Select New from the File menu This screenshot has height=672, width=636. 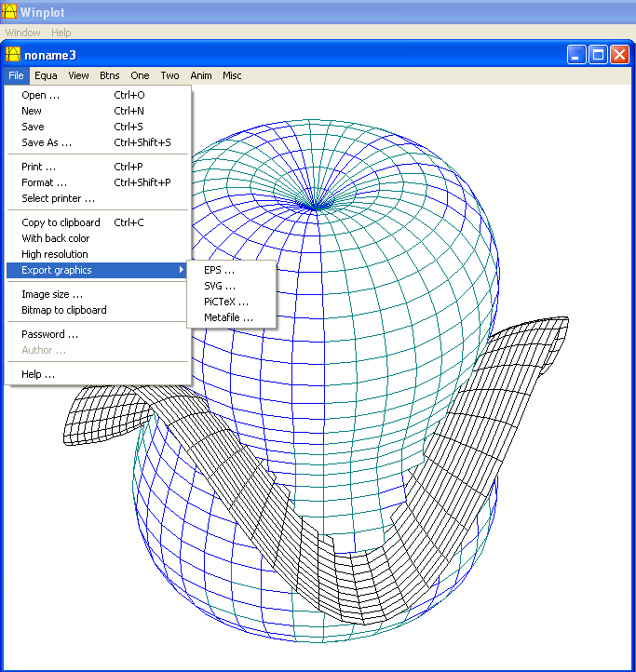(98, 111)
